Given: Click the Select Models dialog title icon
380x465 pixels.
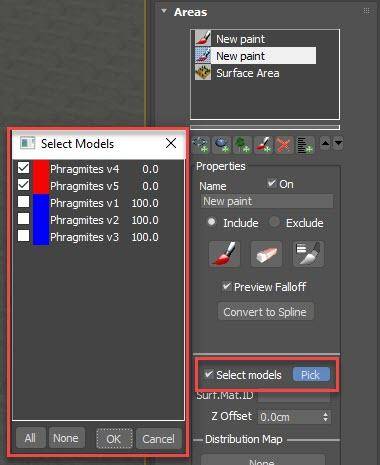Looking at the screenshot, I should pos(28,143).
